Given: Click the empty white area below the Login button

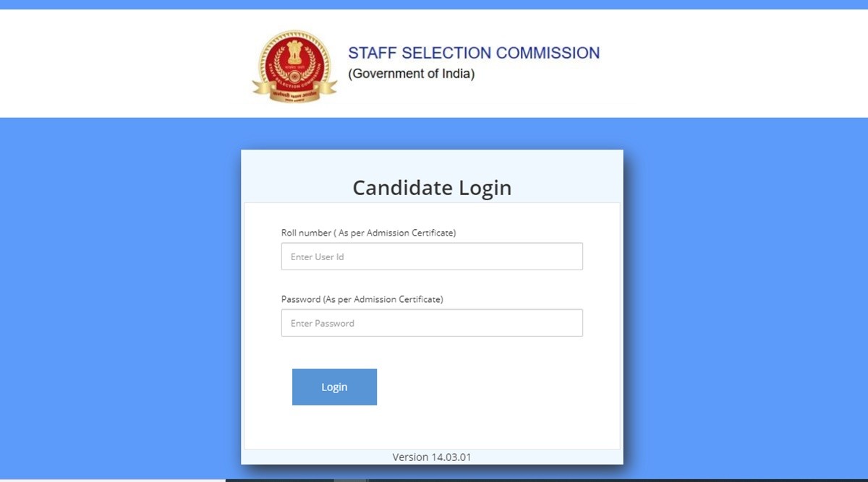Looking at the screenshot, I should click(432, 428).
